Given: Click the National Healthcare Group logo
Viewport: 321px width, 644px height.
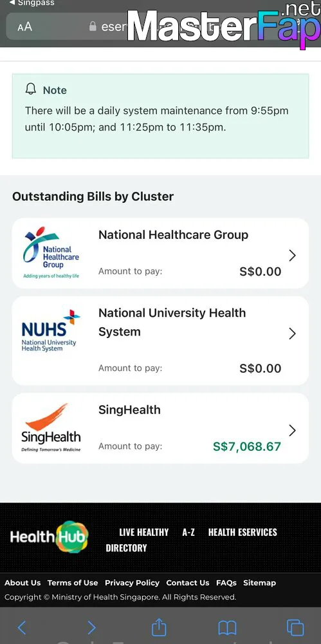Looking at the screenshot, I should pyautogui.click(x=51, y=252).
